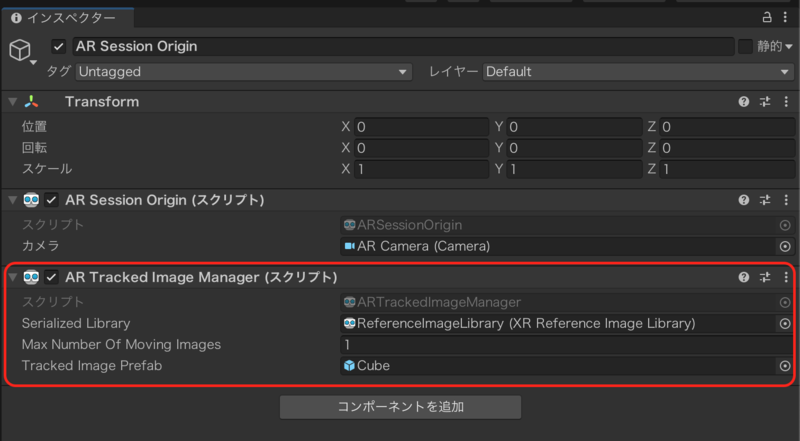Open Transform presets selector
Screen dimensions: 800x441
pyautogui.click(x=765, y=102)
